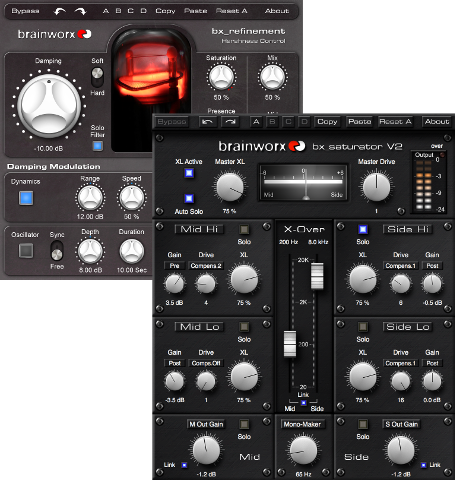The height and width of the screenshot is (480, 455).
Task: Click the Side Hi Drive knob
Action: [x=400, y=284]
